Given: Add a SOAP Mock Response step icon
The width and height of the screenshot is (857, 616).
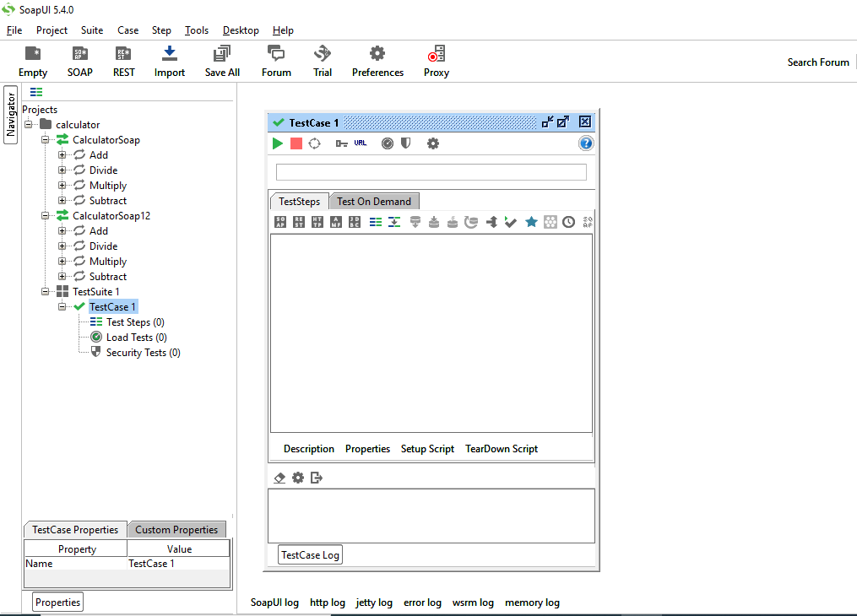Looking at the screenshot, I should click(588, 222).
